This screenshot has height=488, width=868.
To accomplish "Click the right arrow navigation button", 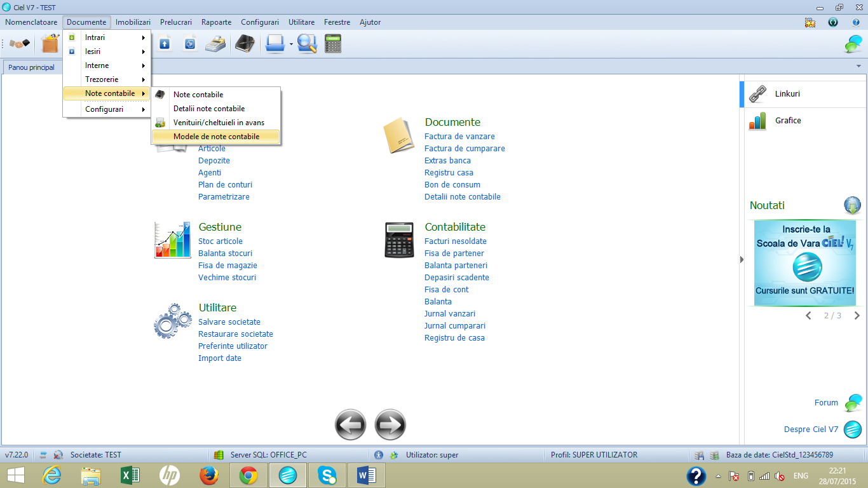I will pyautogui.click(x=390, y=424).
